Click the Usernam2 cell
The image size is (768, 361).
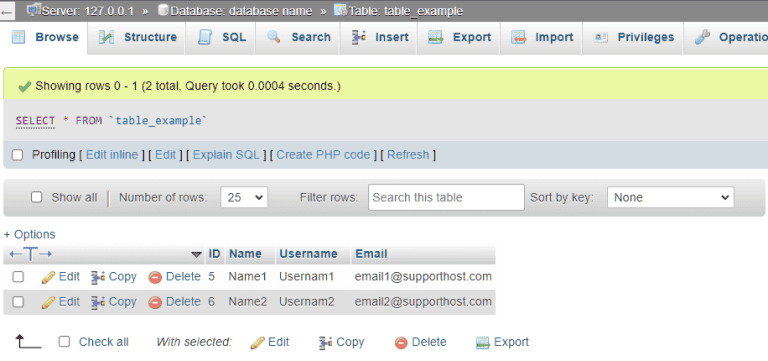[x=307, y=302]
